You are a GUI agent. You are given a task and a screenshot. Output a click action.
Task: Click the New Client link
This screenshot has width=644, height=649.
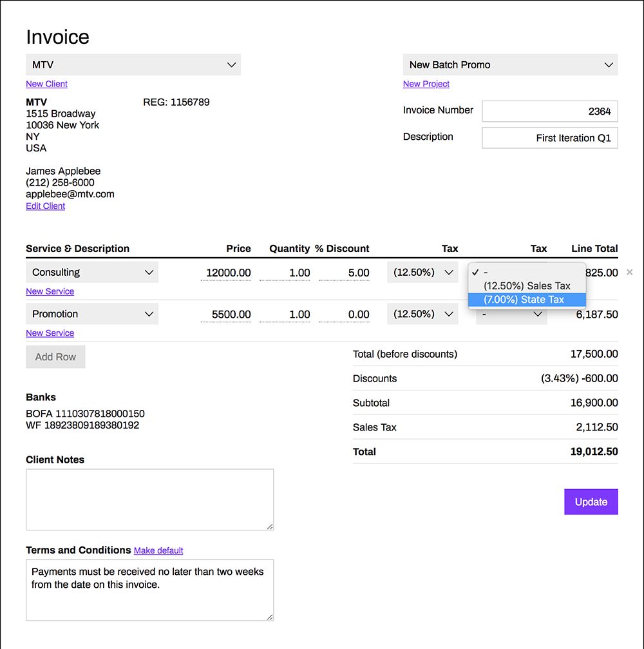(x=46, y=84)
